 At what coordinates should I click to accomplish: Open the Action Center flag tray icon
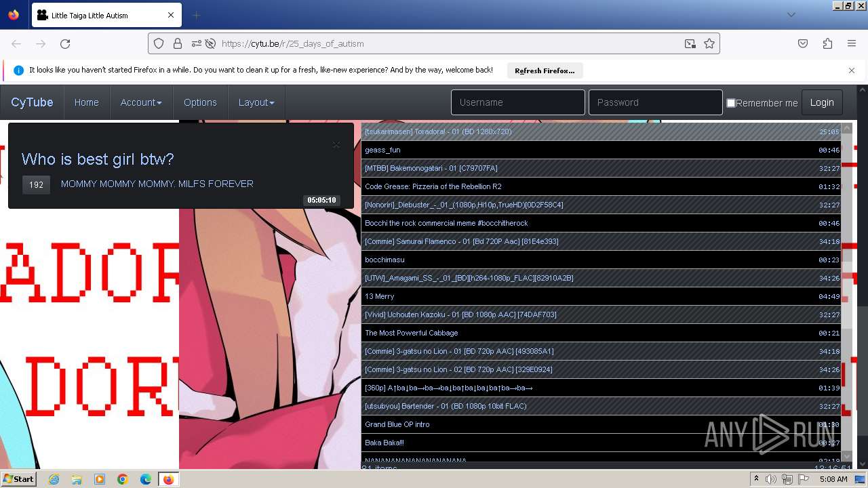click(804, 479)
